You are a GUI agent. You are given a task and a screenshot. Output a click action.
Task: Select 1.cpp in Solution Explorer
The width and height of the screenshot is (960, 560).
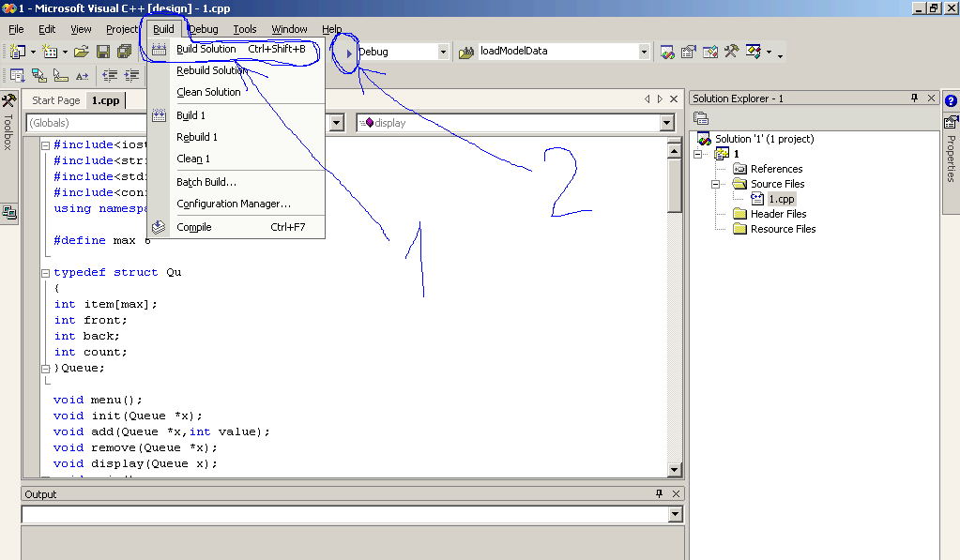(x=781, y=199)
